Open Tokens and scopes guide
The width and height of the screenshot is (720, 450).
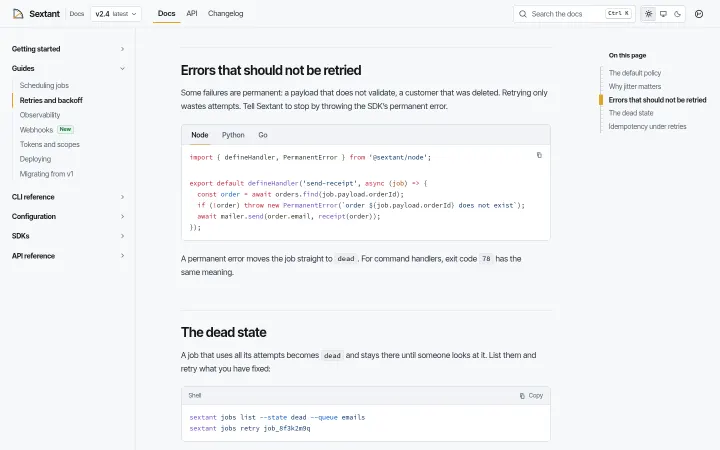[50, 144]
